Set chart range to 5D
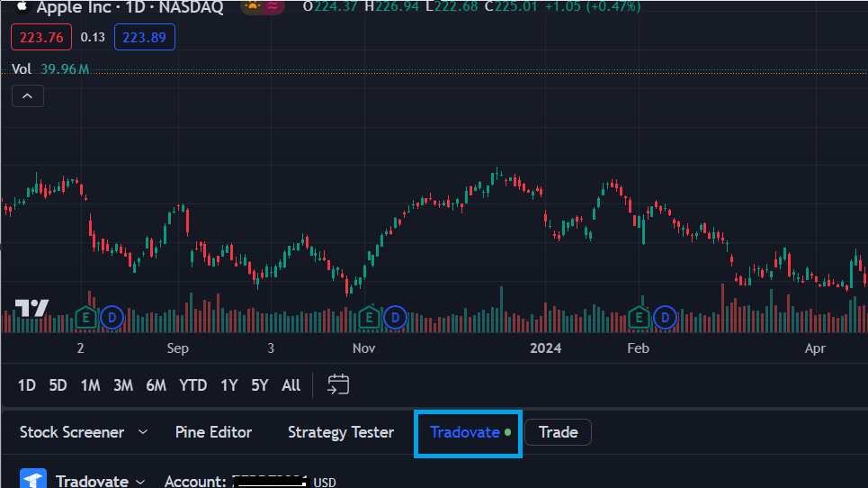The width and height of the screenshot is (868, 488). pyautogui.click(x=58, y=385)
